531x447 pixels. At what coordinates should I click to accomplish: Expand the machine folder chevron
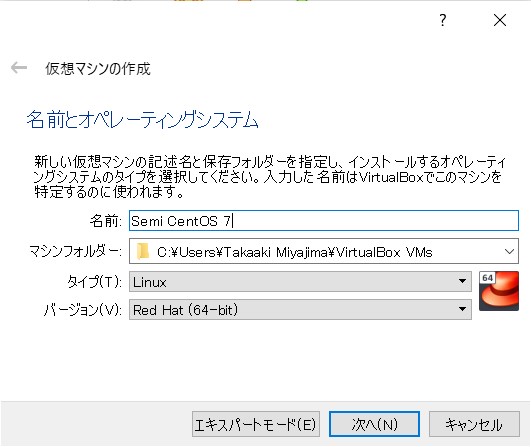[x=509, y=252]
